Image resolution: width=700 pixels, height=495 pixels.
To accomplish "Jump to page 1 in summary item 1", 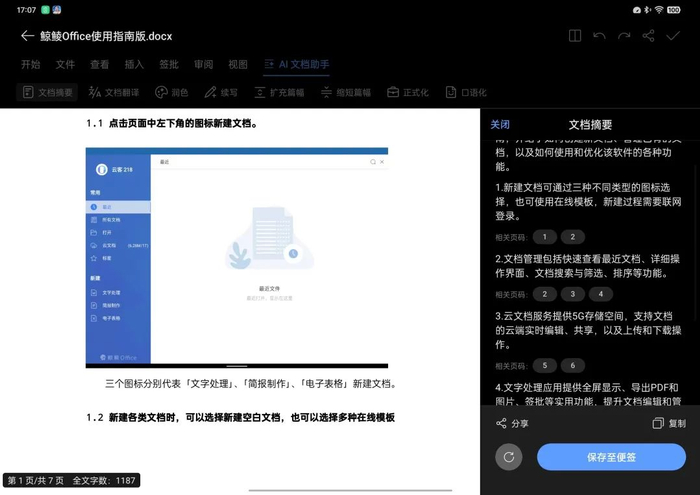I will (545, 237).
